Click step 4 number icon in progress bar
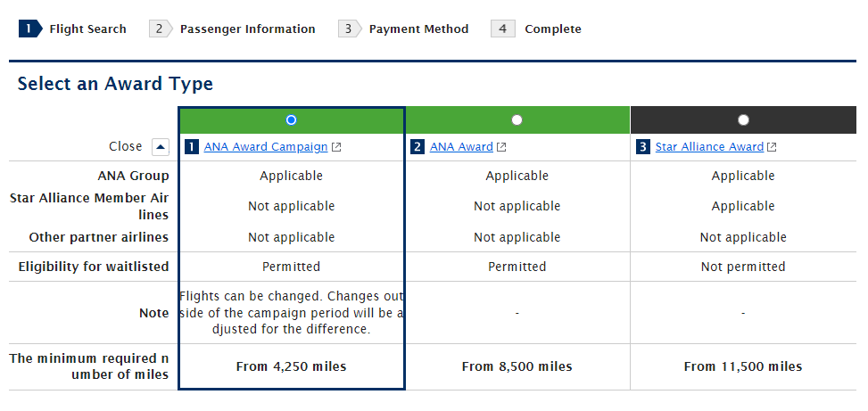 pyautogui.click(x=503, y=29)
